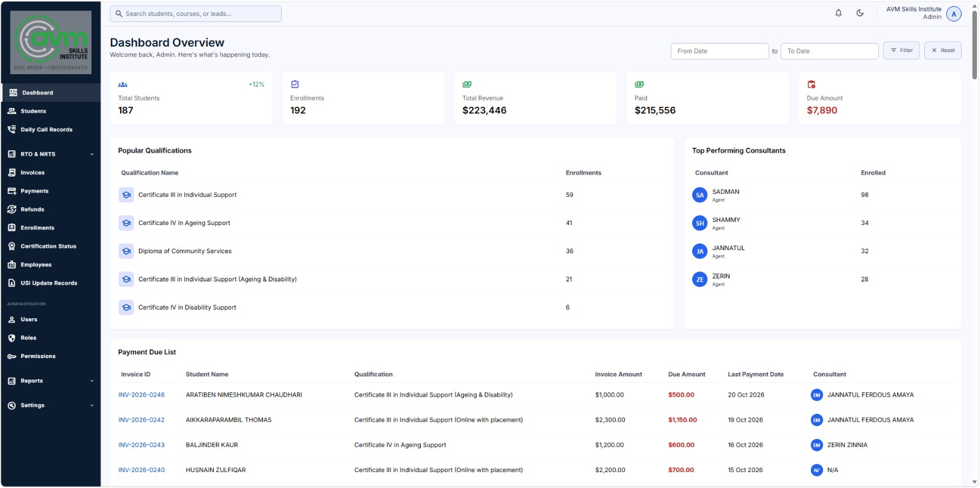Image resolution: width=980 pixels, height=488 pixels.
Task: Expand the Reports menu chevron
Action: [92, 381]
